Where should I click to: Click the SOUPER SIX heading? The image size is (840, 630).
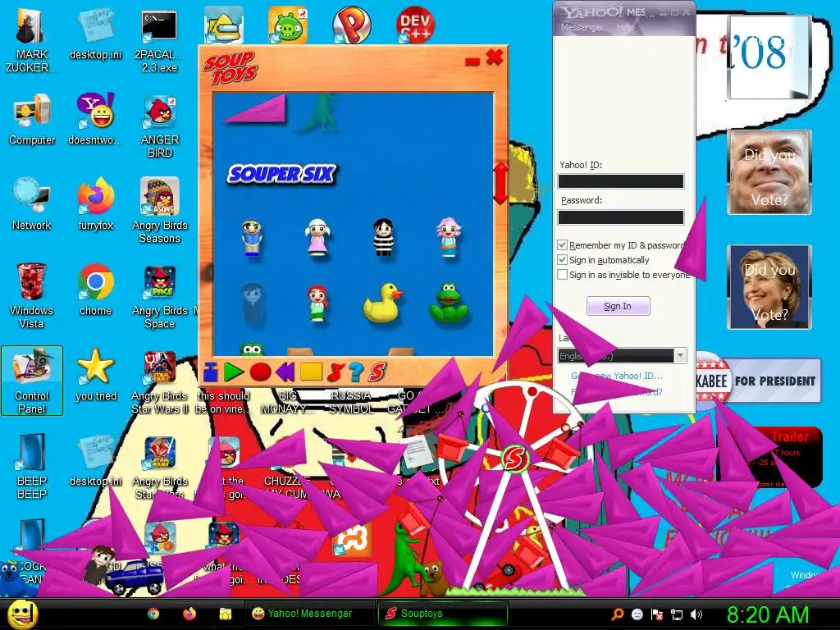click(x=281, y=174)
